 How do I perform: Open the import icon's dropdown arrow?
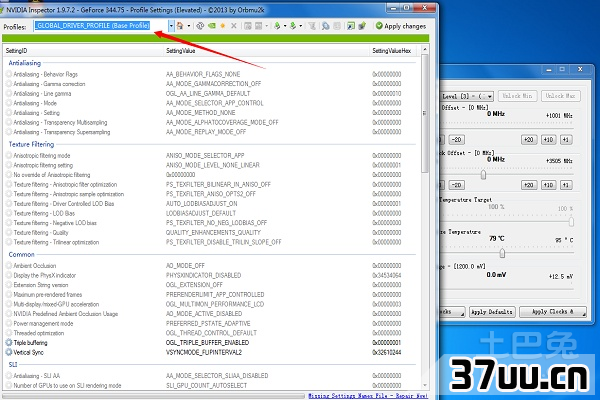click(x=301, y=26)
